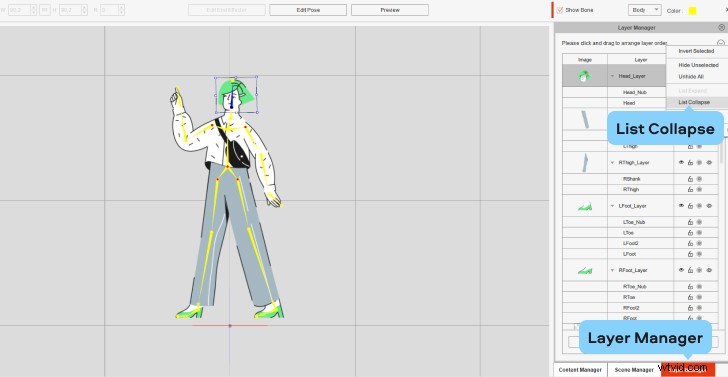Click the lock icon on RFoot2 row
Screen dimensions: 728x377
coord(690,308)
